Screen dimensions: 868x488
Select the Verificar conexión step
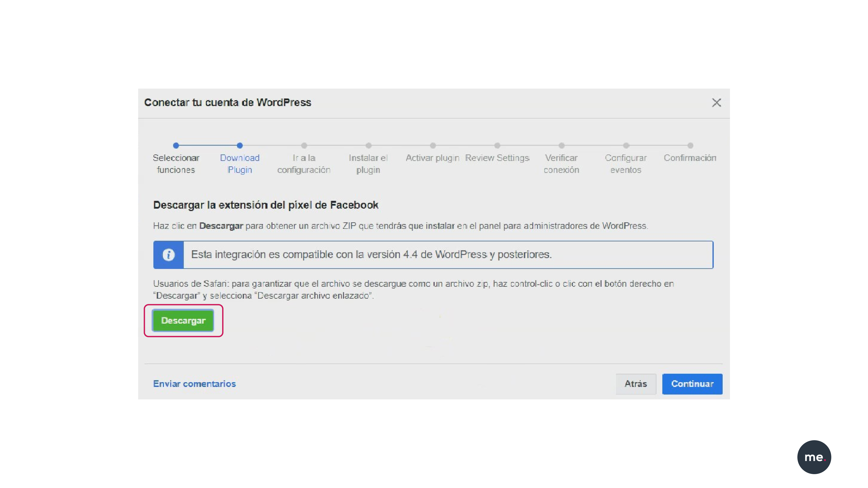coord(561,163)
